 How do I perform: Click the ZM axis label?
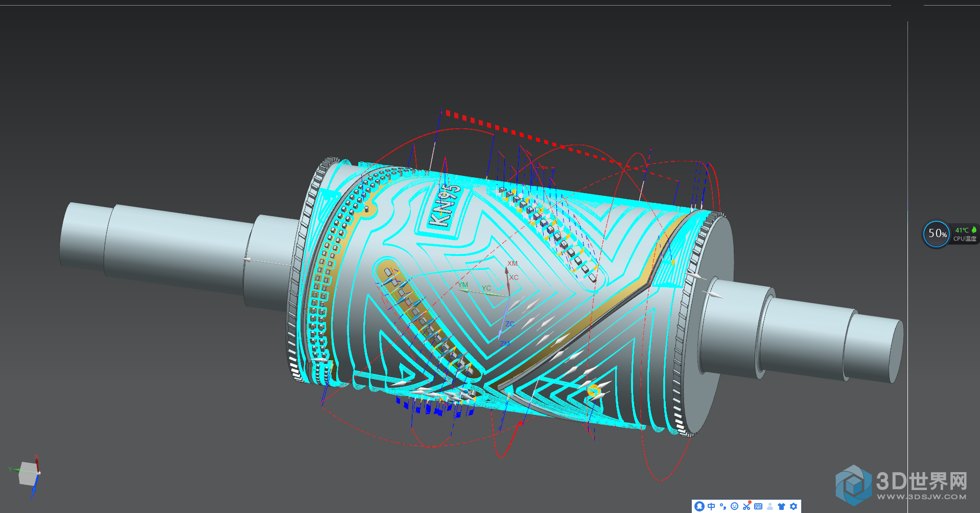click(x=505, y=344)
